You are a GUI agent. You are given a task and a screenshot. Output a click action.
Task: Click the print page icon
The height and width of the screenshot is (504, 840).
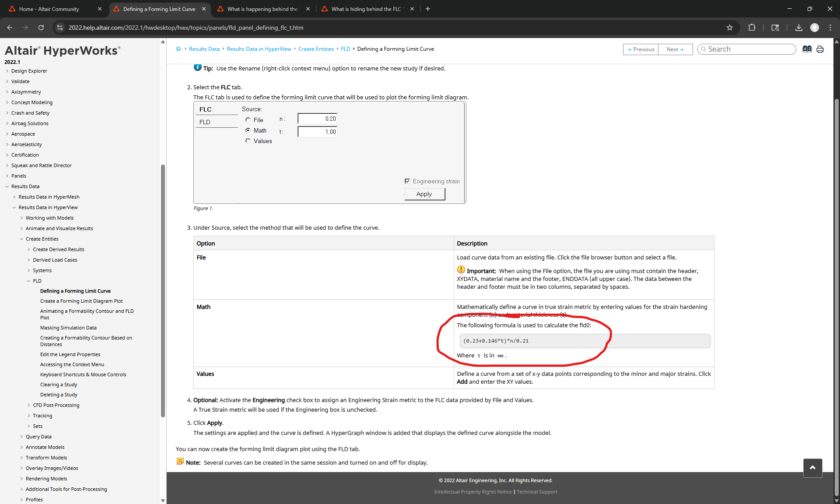[820, 49]
